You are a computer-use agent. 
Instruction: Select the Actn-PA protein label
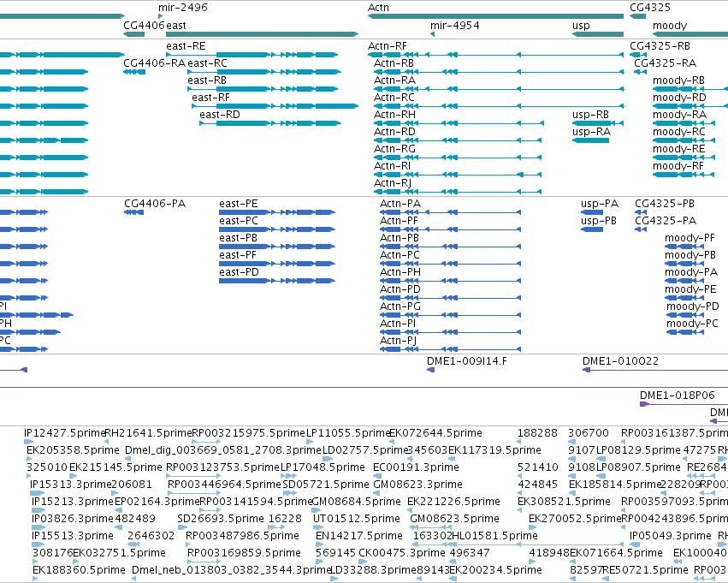point(400,204)
